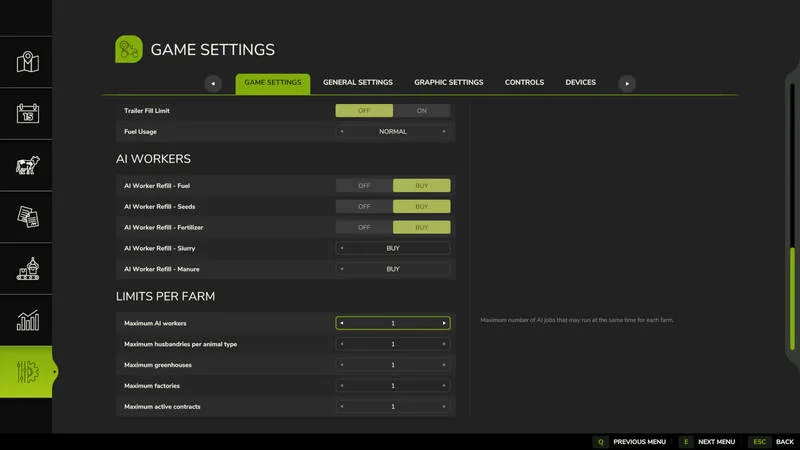Open the contracts documents icon page
800x450 pixels.
pyautogui.click(x=28, y=217)
